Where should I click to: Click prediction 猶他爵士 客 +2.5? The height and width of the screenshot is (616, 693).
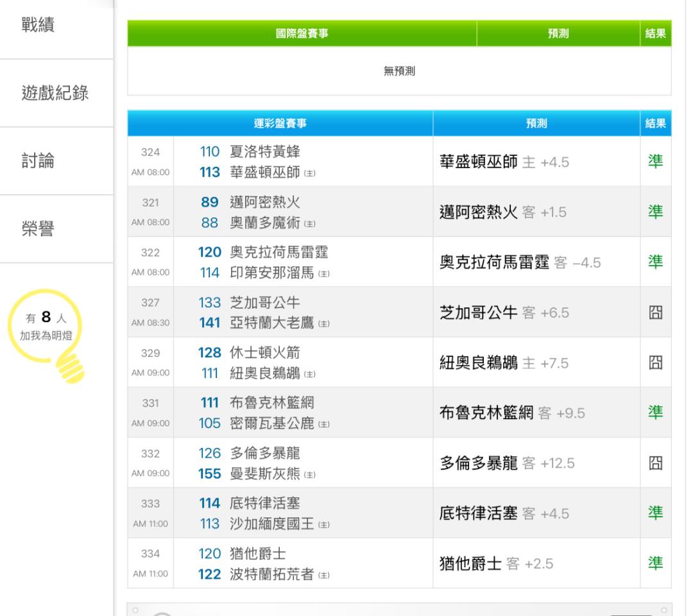click(496, 563)
